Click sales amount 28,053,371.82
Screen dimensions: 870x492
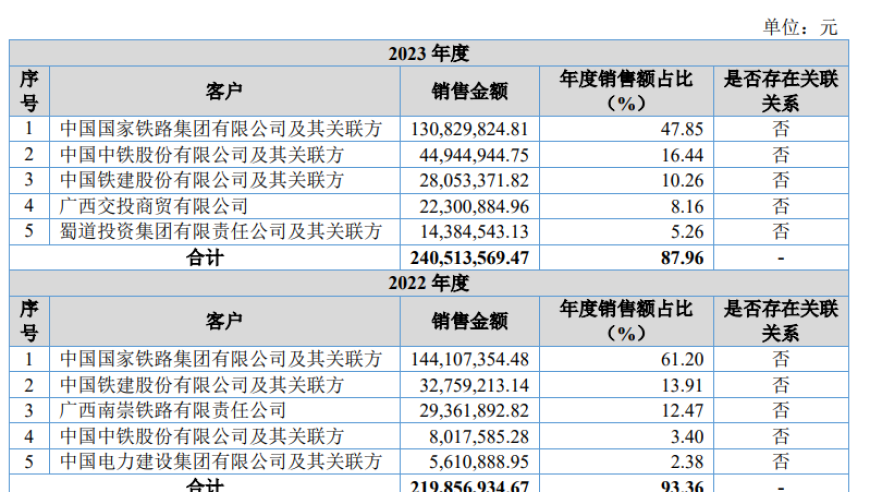click(x=474, y=180)
